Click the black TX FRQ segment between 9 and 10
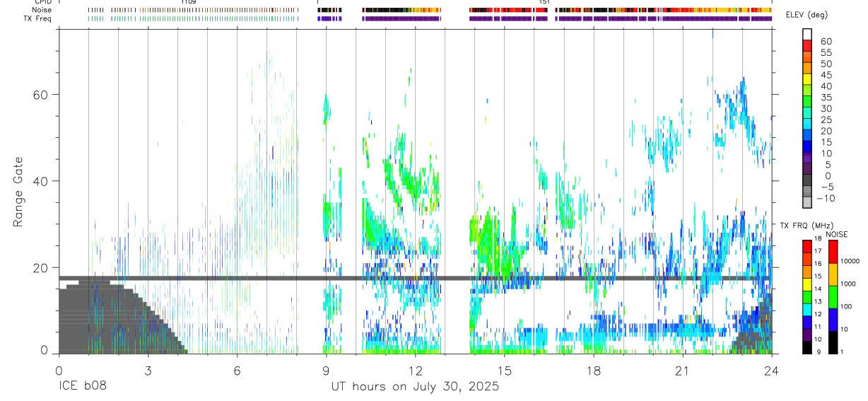Image resolution: width=868 pixels, height=401 pixels. (807, 347)
